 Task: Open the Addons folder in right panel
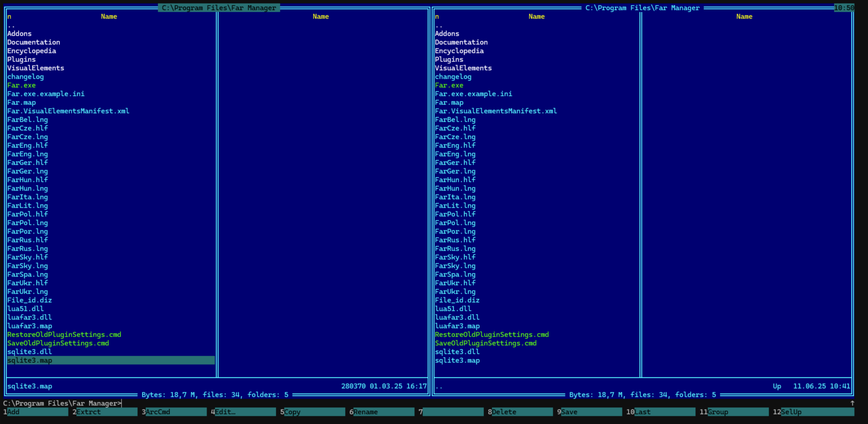tap(447, 34)
